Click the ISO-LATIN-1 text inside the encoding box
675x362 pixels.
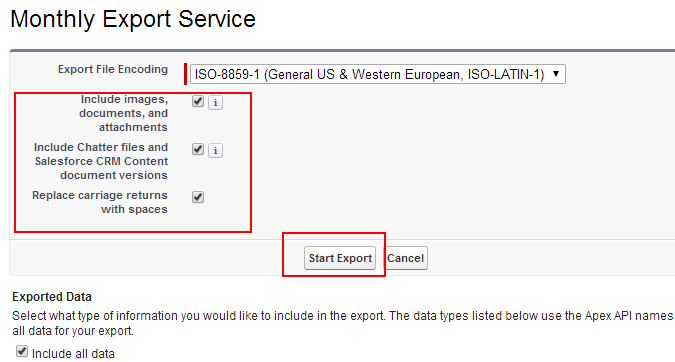(506, 74)
